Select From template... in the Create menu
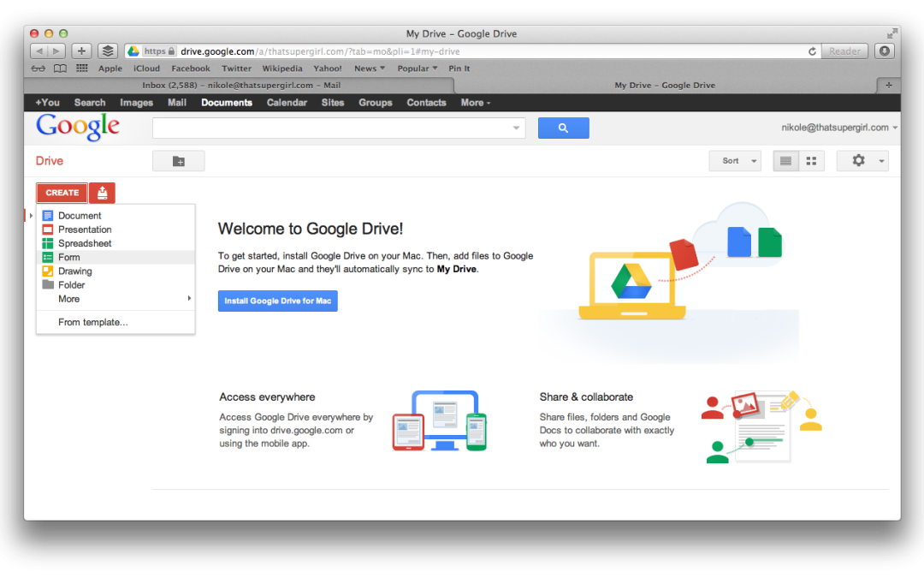 116,322
